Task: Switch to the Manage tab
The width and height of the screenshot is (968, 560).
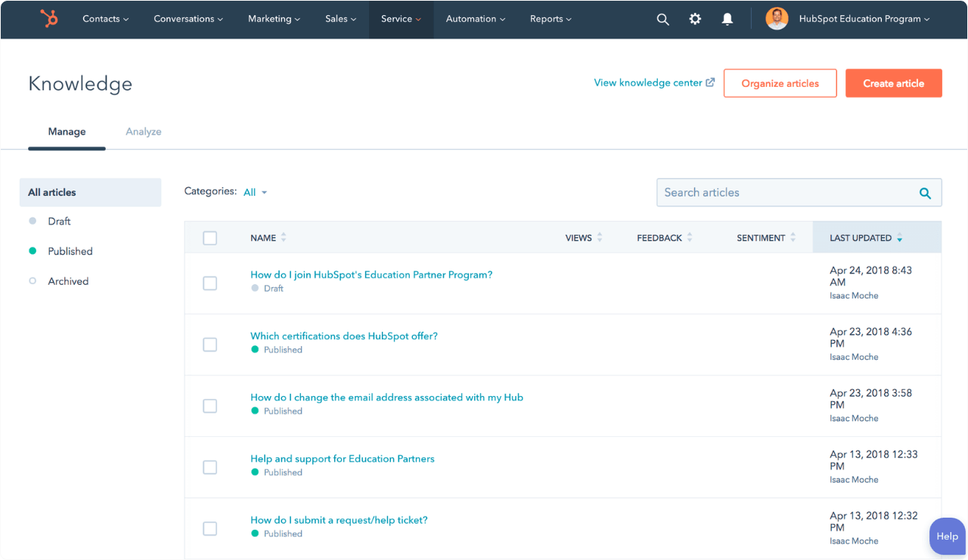Action: click(x=67, y=131)
